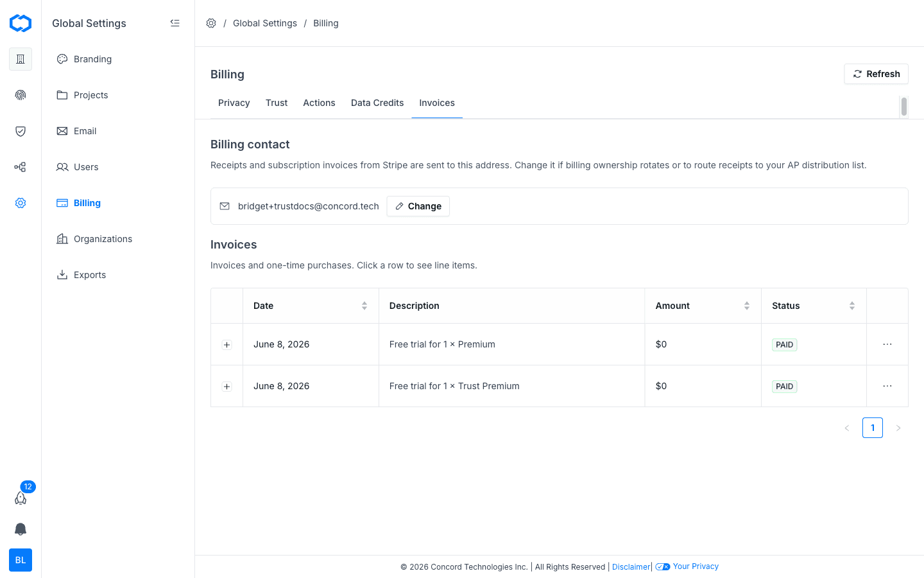Sort invoices by Status column
The image size is (924, 578).
coord(852,306)
